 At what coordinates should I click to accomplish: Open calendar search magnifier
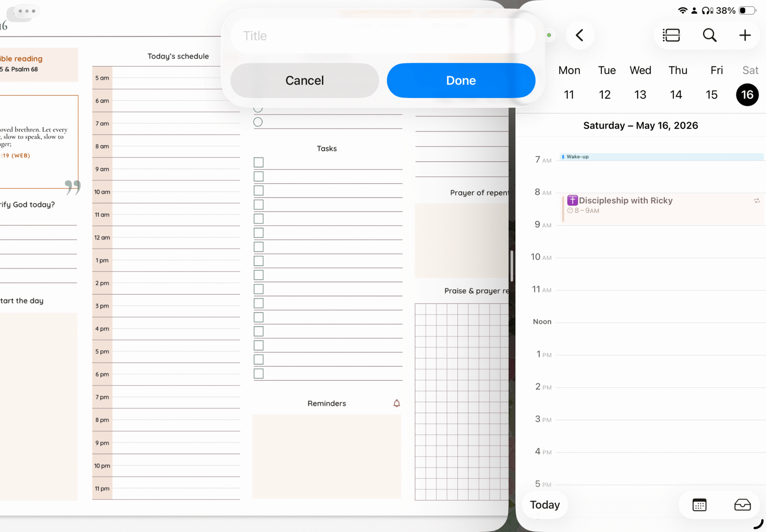709,35
